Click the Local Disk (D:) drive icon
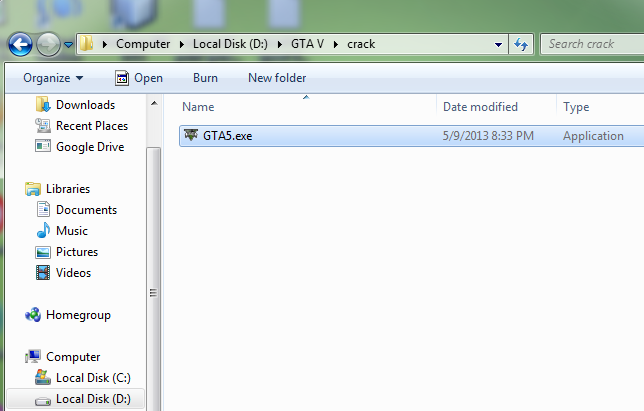 (x=43, y=401)
